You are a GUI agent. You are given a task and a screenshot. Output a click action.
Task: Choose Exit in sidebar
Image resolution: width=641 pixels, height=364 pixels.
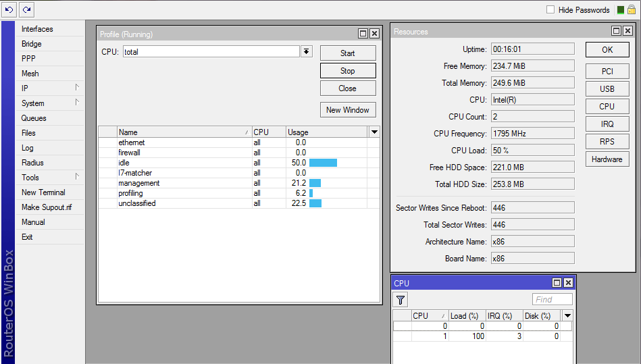point(27,237)
